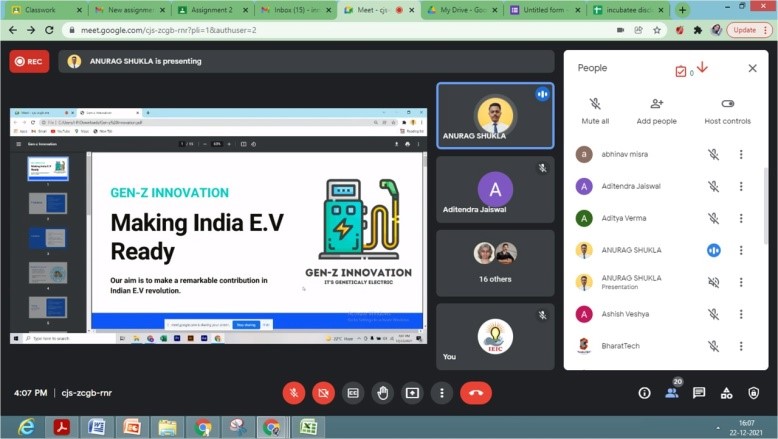Switch to the Assignment 2 tab
Viewport: 778px width, 439px height.
tap(211, 9)
